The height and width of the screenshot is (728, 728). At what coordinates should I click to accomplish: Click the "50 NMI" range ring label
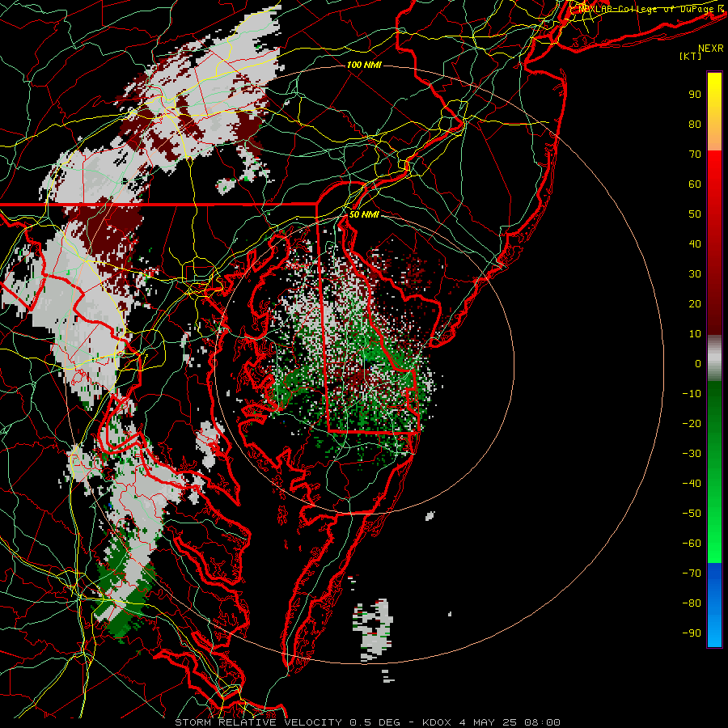364,214
